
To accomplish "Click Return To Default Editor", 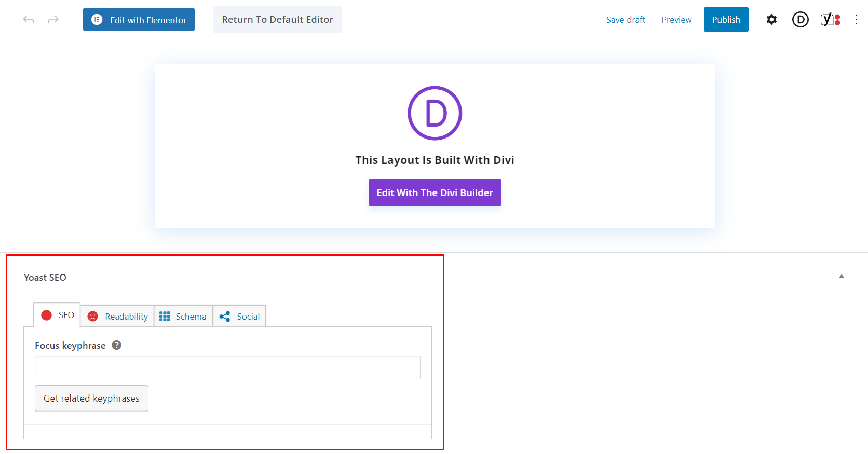I will (x=277, y=20).
